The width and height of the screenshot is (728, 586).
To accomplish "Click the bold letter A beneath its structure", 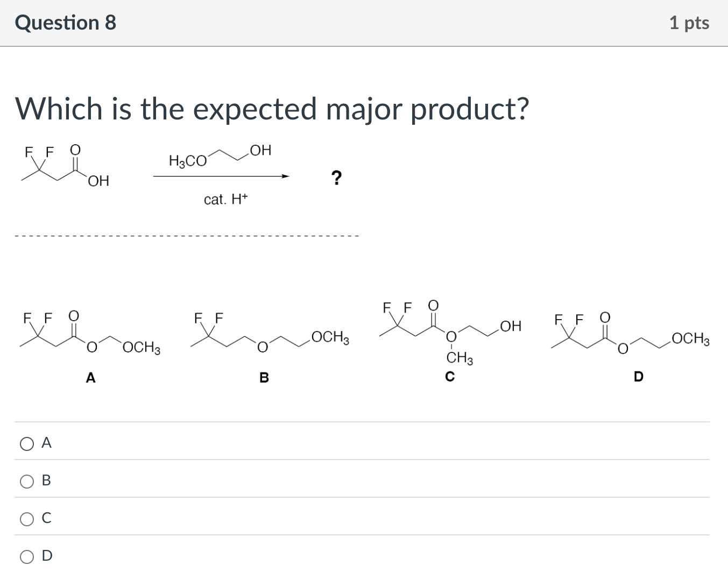I will point(90,378).
